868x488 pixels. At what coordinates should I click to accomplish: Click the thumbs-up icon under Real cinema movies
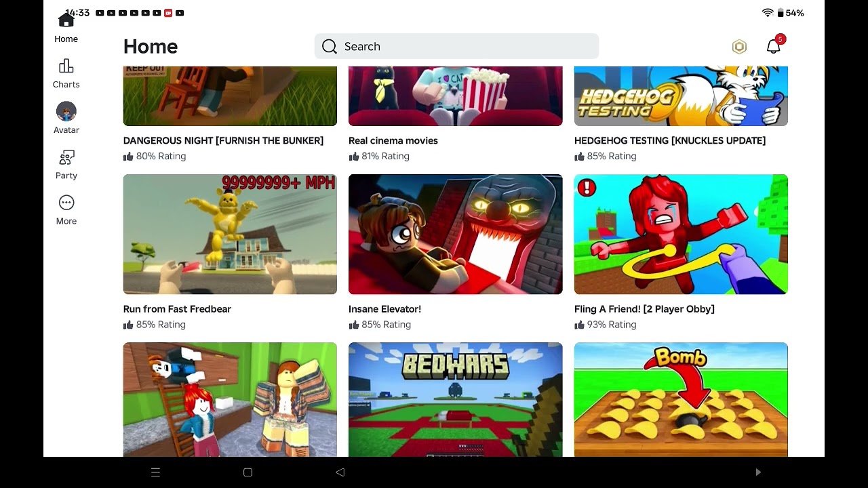[x=353, y=157]
